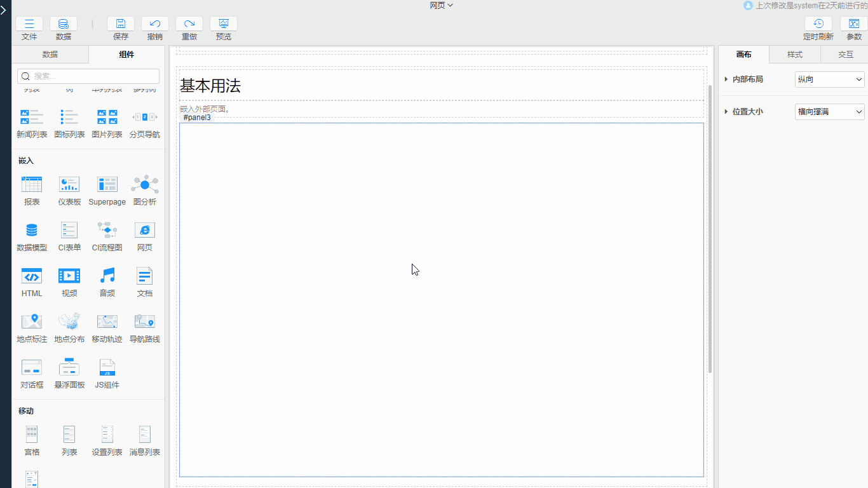
Task: Switch to the 交互 tab on the right
Action: (845, 55)
